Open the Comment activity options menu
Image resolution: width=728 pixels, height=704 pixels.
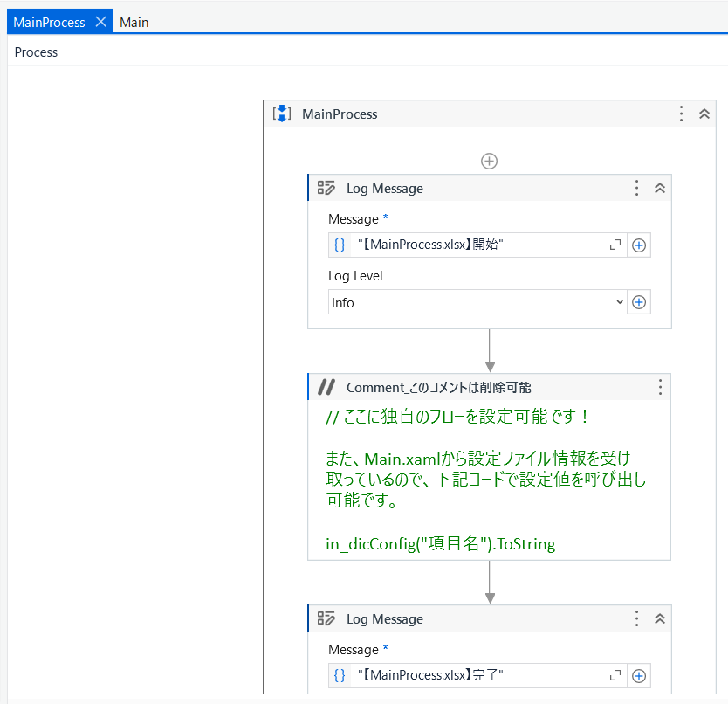click(x=660, y=387)
